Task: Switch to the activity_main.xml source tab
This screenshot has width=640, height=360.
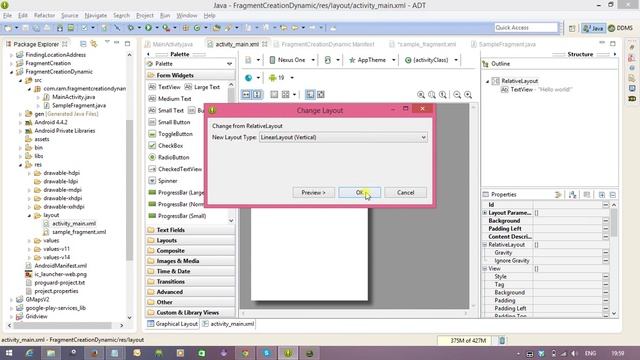Action: coord(228,324)
